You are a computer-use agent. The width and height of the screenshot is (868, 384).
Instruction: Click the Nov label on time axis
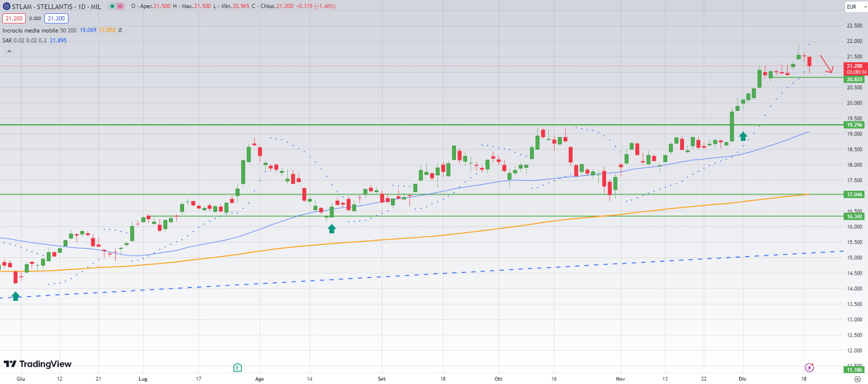pyautogui.click(x=620, y=379)
